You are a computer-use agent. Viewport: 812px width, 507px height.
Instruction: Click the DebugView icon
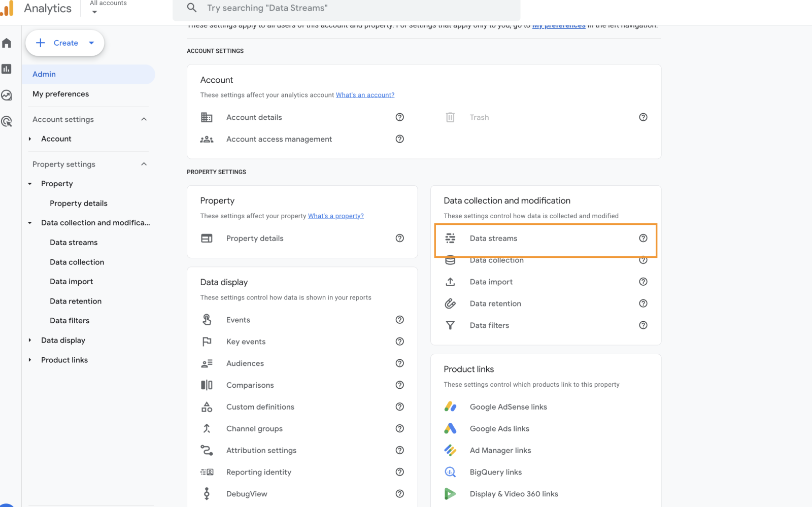click(207, 494)
